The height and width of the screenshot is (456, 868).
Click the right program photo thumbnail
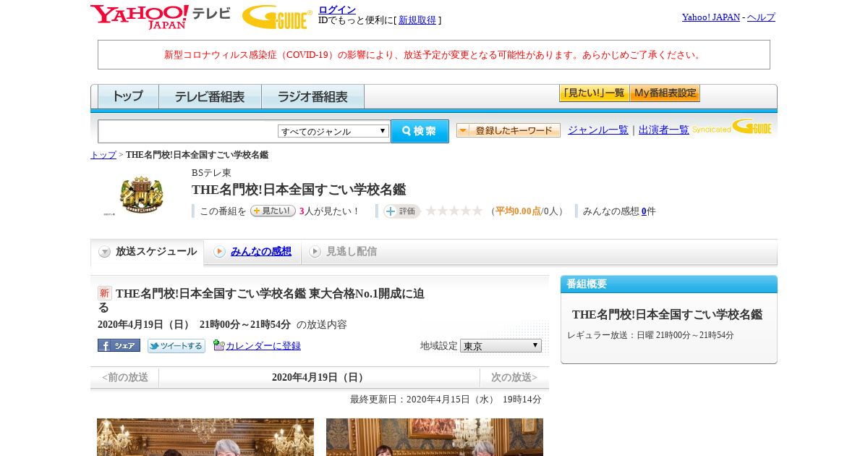coord(435,437)
